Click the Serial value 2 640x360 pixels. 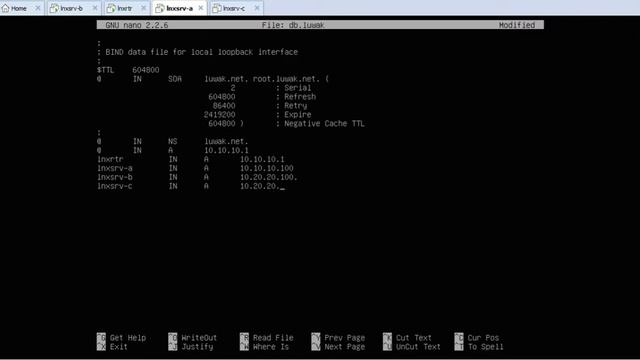pyautogui.click(x=233, y=88)
